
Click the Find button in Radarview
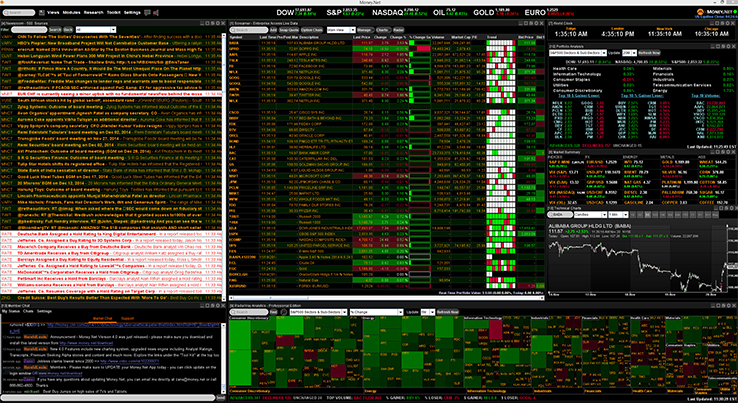[273, 312]
